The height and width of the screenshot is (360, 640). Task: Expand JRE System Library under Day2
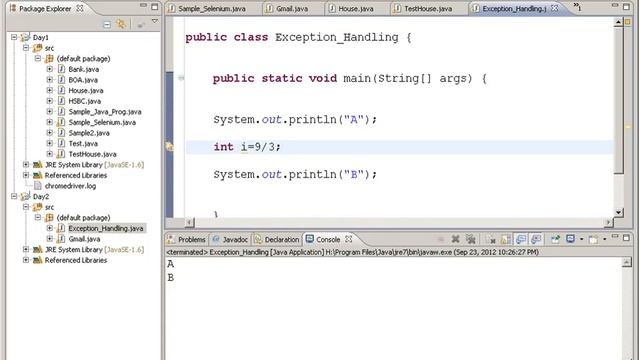(26, 250)
